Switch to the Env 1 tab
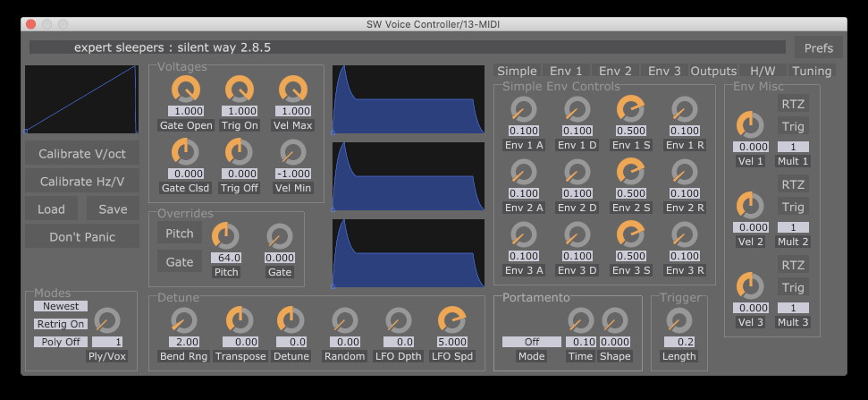 (566, 71)
